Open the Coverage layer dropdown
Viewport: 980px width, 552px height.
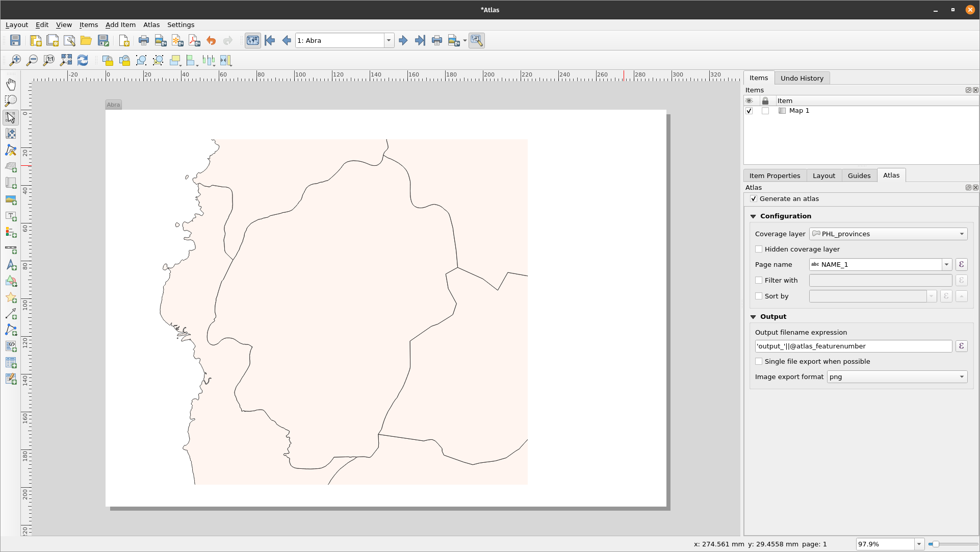pos(888,234)
